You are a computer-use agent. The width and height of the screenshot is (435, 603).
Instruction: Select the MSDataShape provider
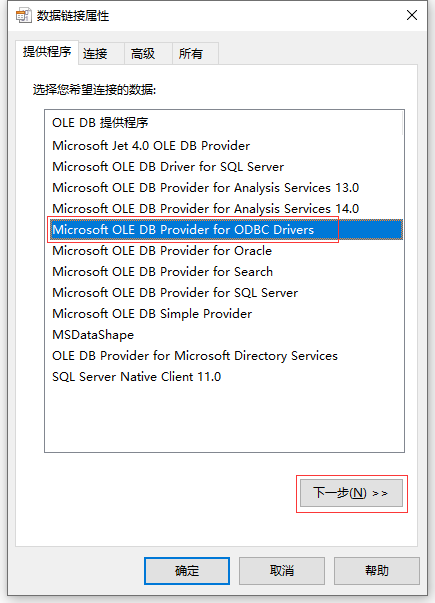point(224,335)
